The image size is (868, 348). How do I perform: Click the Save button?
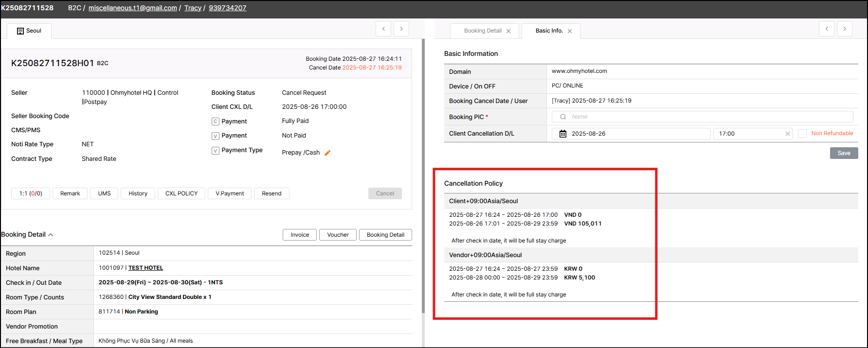tap(844, 153)
